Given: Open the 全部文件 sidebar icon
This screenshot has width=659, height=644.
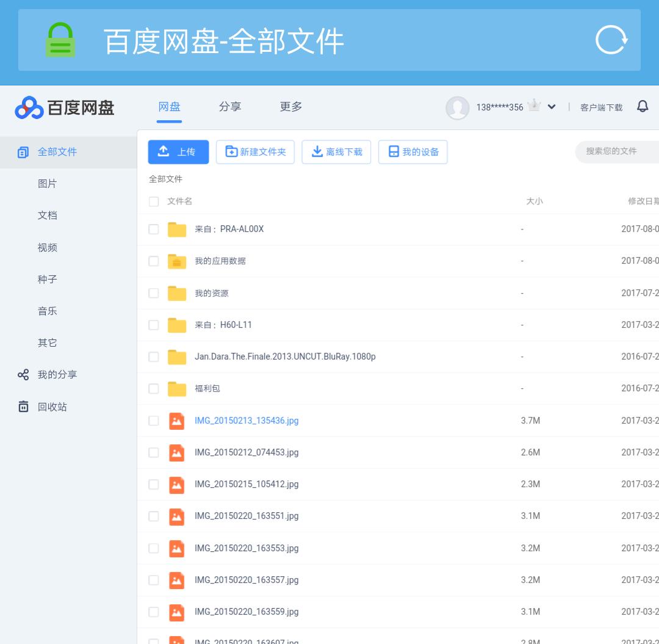Looking at the screenshot, I should tap(23, 151).
